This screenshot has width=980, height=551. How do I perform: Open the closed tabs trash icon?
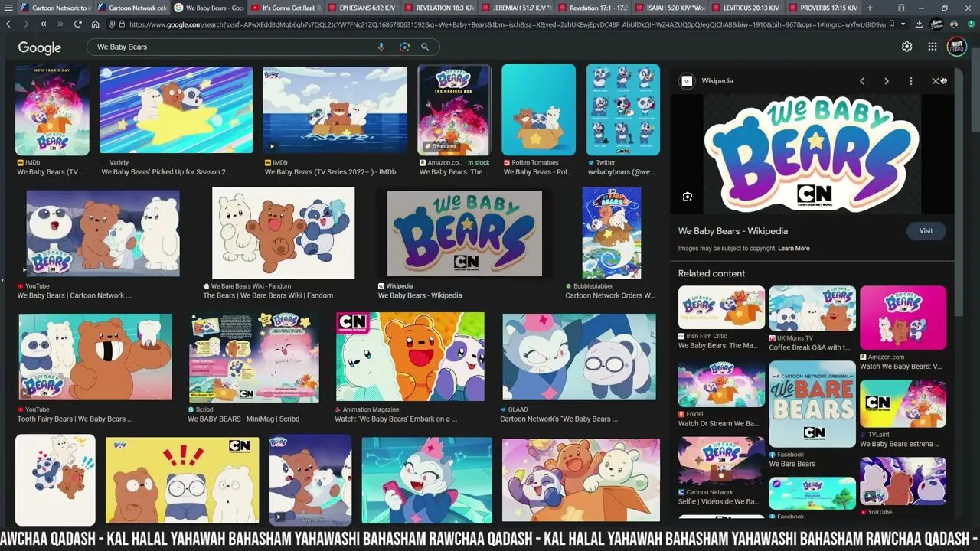(x=901, y=8)
